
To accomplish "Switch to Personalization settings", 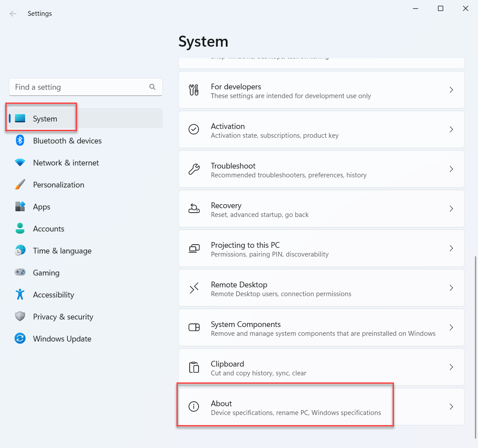I will (x=86, y=184).
